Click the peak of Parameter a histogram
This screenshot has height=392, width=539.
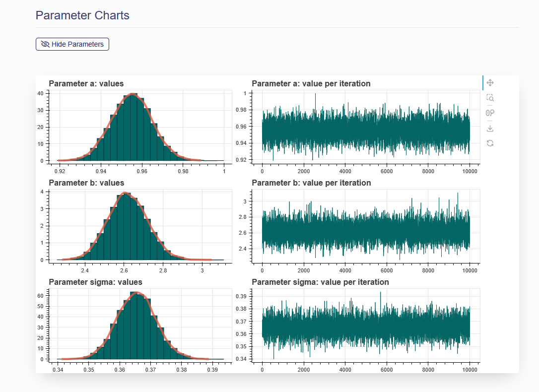(x=132, y=95)
